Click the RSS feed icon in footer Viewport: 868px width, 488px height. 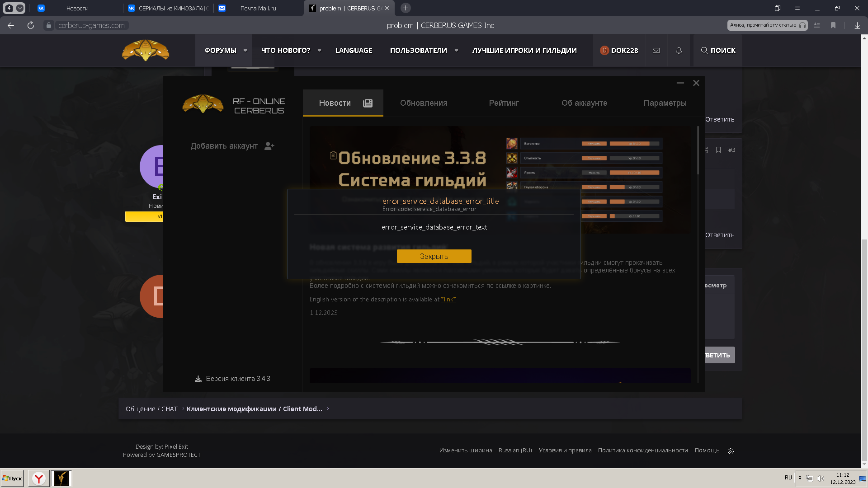pyautogui.click(x=731, y=450)
